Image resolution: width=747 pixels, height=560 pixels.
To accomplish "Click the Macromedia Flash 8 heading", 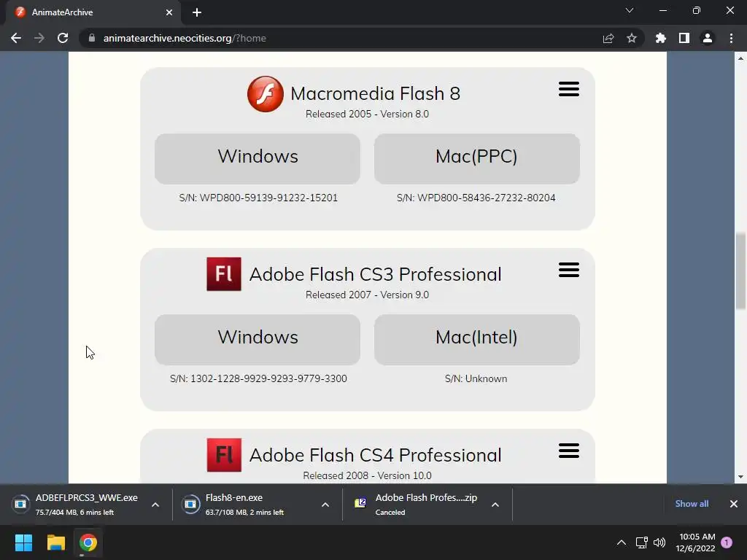I will pos(376,93).
